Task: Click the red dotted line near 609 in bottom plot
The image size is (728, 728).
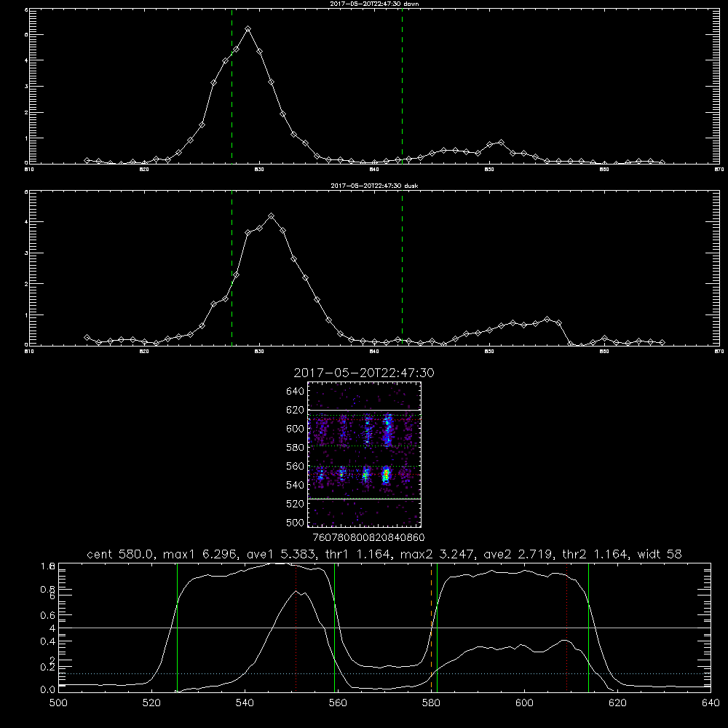Action: tap(567, 628)
